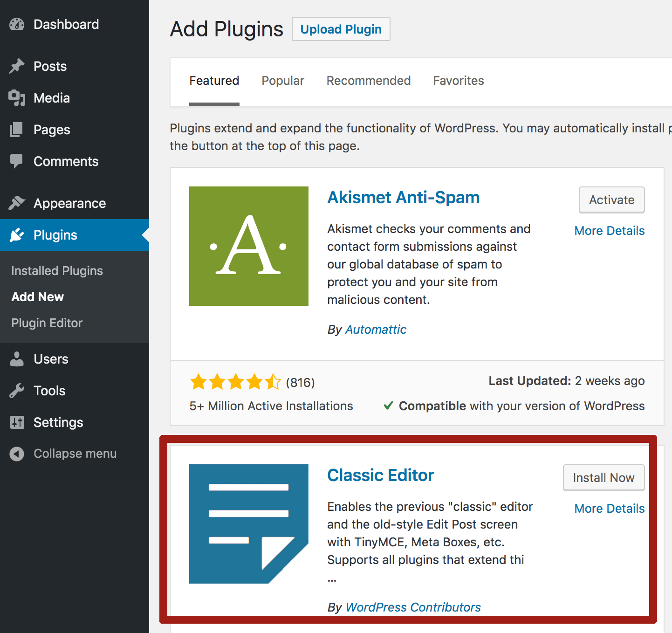The width and height of the screenshot is (672, 633).
Task: Open the Media library menu label
Action: coord(52,98)
